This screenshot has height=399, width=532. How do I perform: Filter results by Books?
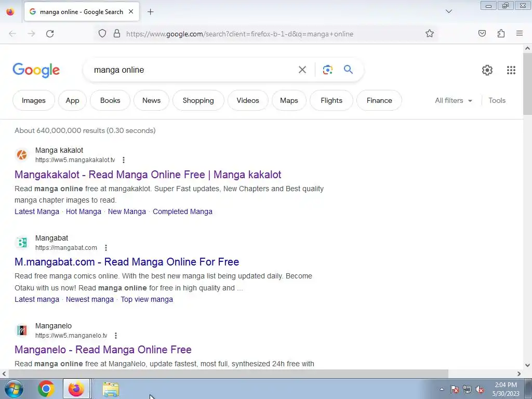(110, 100)
